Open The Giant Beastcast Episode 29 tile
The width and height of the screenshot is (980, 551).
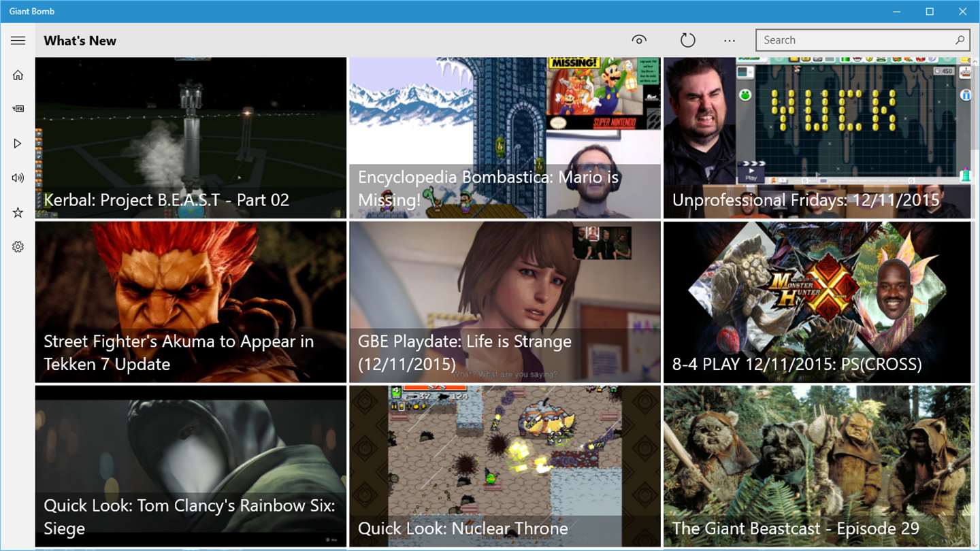coord(817,466)
